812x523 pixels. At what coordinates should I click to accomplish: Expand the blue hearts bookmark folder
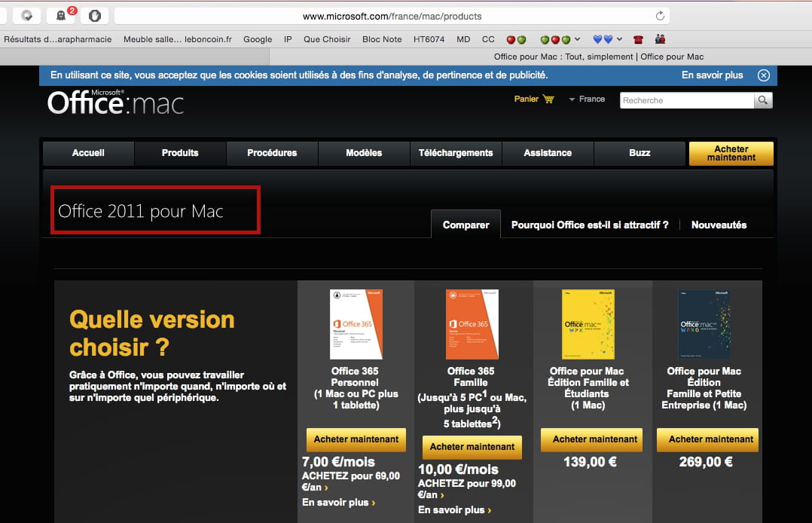[x=607, y=39]
